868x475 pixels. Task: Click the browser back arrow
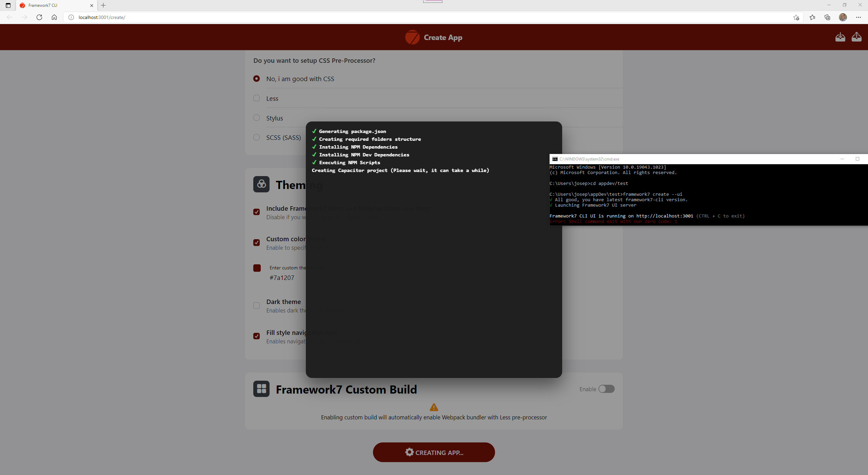tap(9, 17)
